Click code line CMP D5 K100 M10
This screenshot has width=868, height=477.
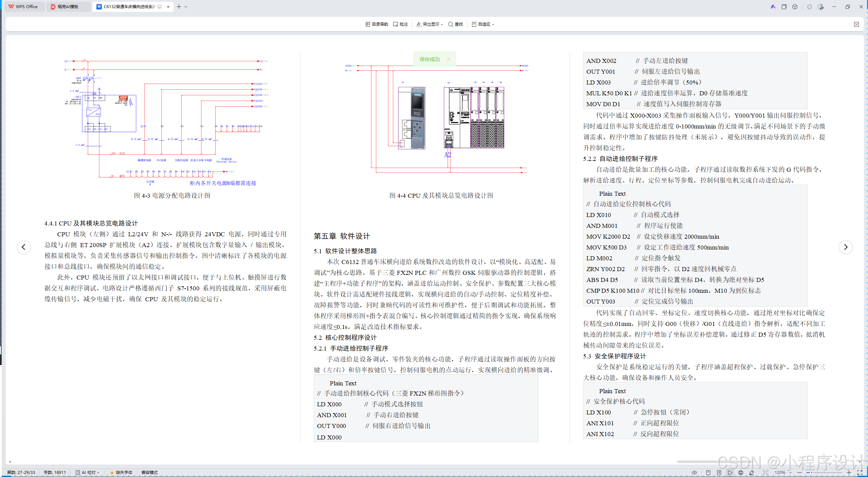[x=673, y=290]
